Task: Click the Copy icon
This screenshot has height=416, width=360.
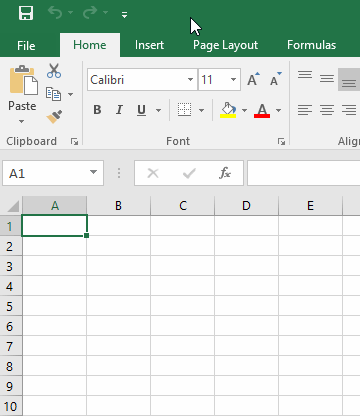Action: point(53,94)
